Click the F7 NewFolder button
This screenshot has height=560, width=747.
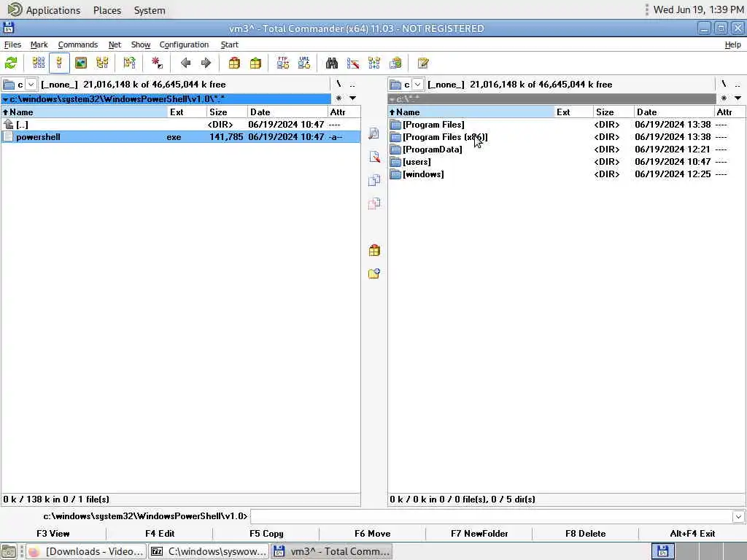pos(479,533)
